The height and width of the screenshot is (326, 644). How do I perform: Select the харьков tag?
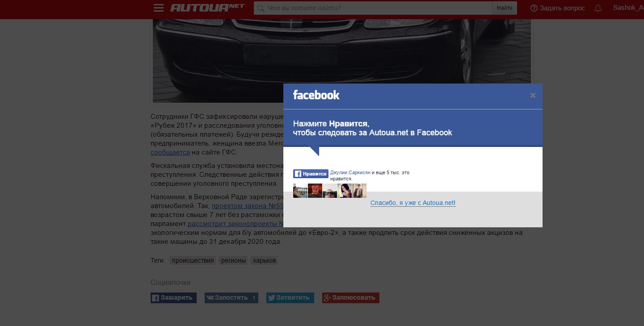click(x=264, y=260)
